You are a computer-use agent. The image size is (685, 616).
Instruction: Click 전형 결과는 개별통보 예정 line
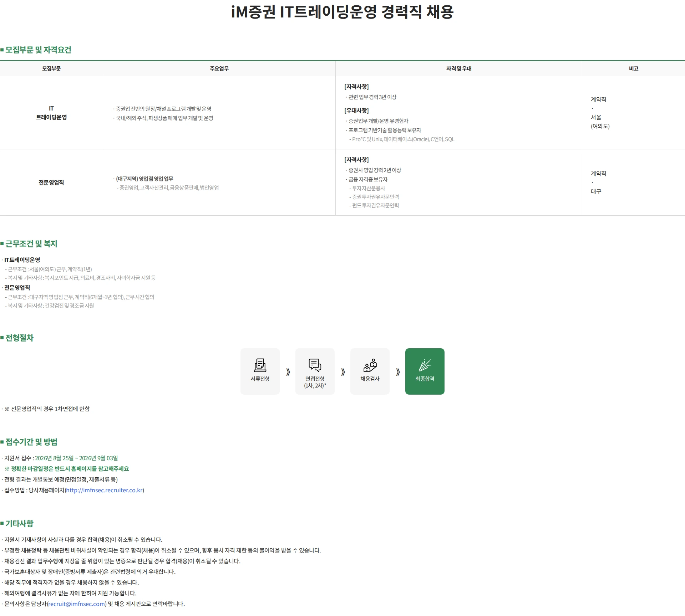61,479
